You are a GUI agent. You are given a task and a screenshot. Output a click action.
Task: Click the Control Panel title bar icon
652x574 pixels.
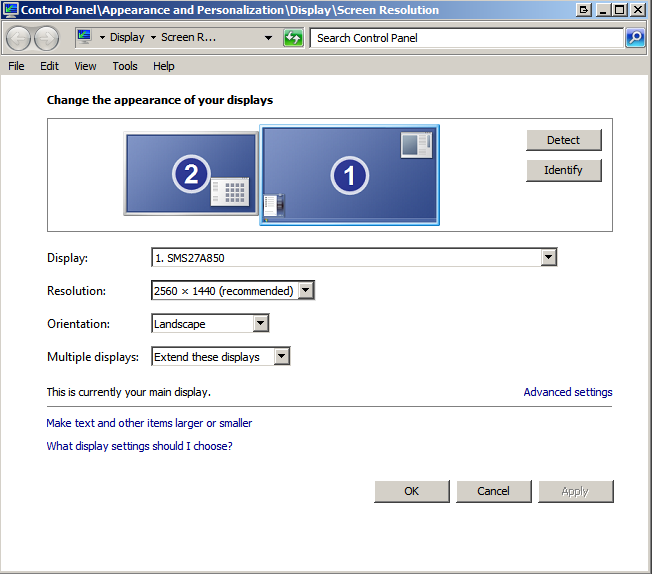click(x=11, y=10)
